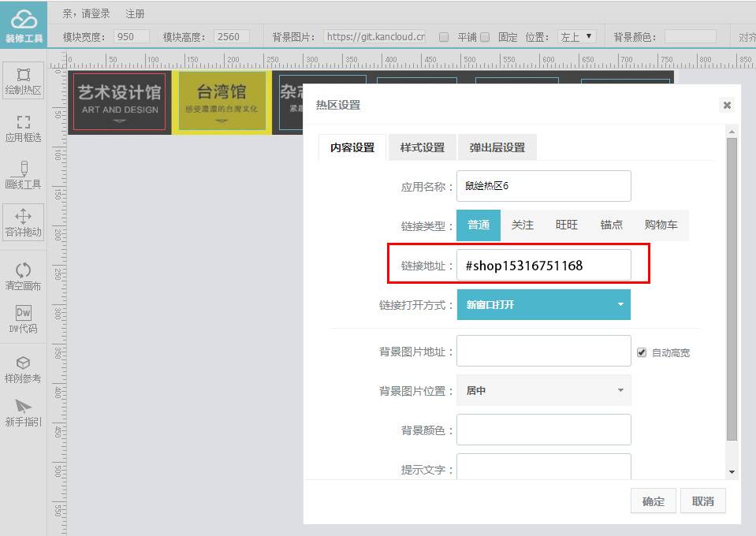Viewport: 756px width, 536px height.
Task: Expand the 链接打开方式 dropdown
Action: 543,304
